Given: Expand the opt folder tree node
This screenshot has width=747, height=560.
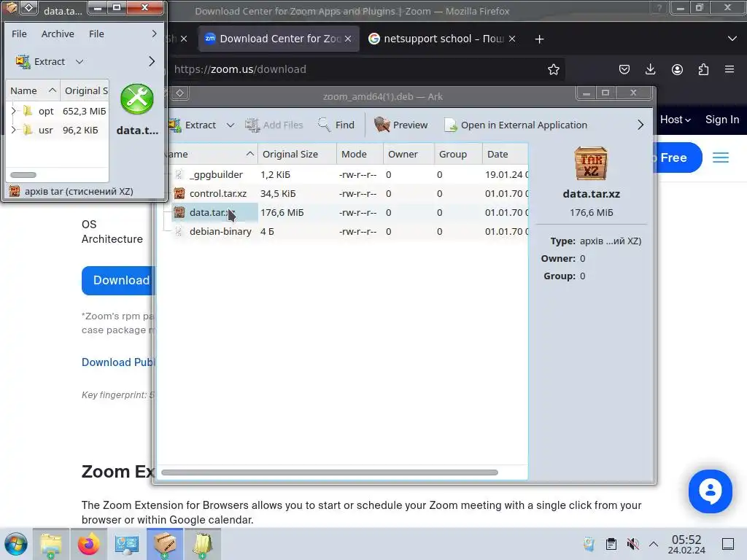Looking at the screenshot, I should (x=13, y=111).
